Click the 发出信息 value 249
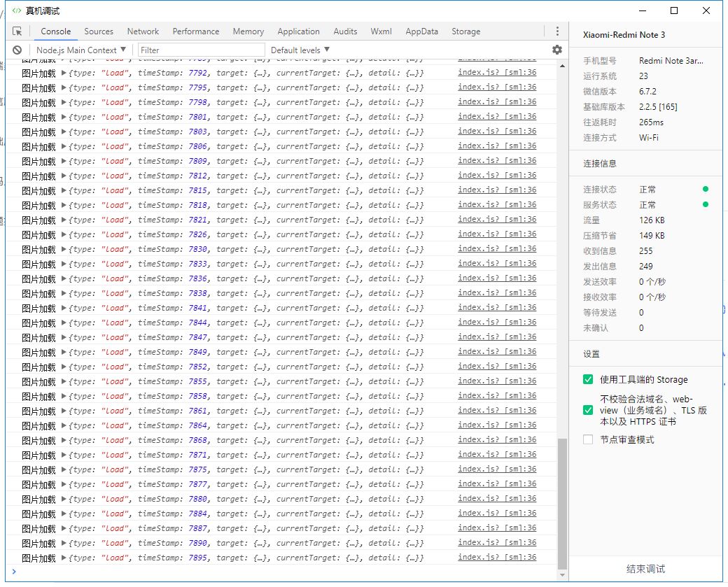The height and width of the screenshot is (587, 728). tap(646, 266)
